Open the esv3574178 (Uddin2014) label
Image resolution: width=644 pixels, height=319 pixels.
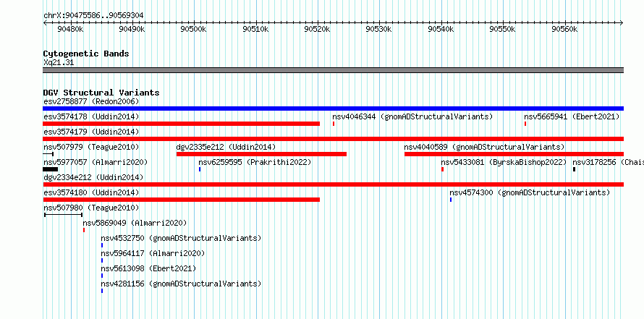[91, 116]
